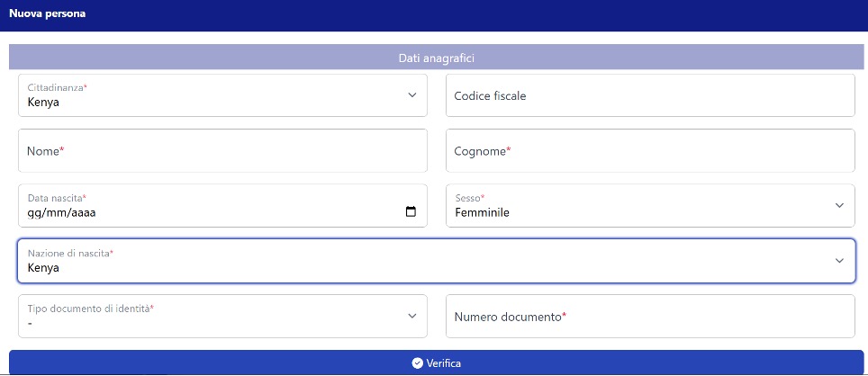Change the Kenya value in Nazione di nascita
Viewport: 868px width, 376px height.
coord(43,268)
